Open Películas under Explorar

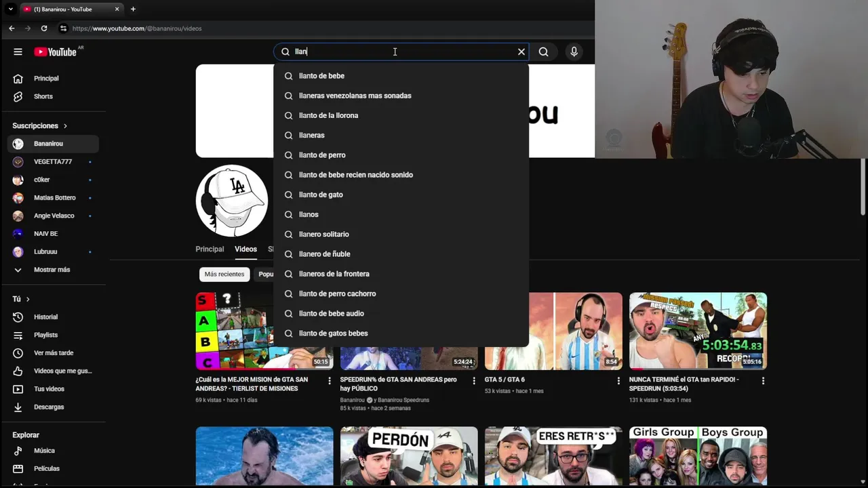click(54, 468)
